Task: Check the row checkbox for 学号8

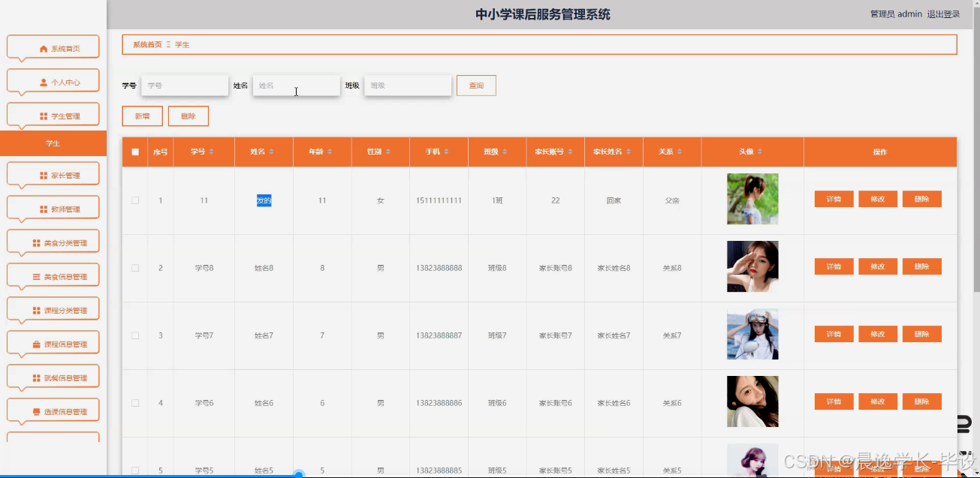Action: tap(135, 268)
